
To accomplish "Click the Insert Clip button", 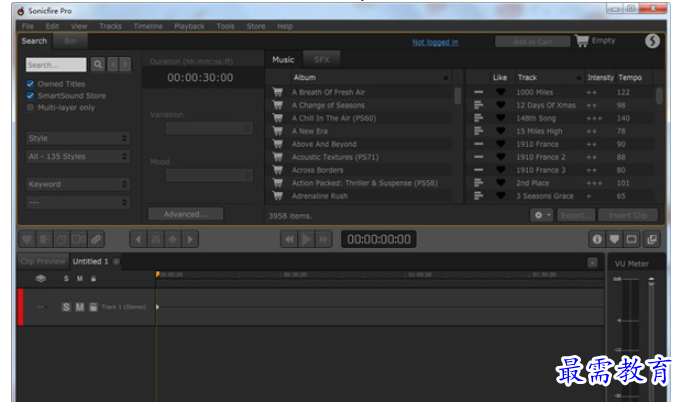I will 628,215.
